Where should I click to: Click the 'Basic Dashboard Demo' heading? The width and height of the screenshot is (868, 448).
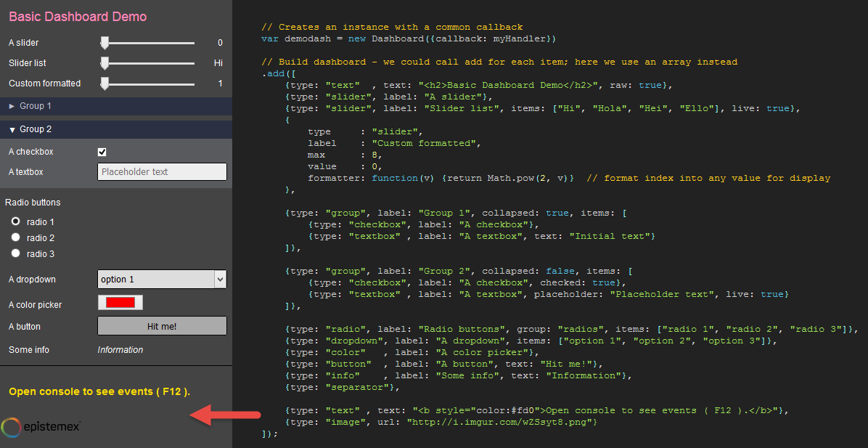pos(78,17)
